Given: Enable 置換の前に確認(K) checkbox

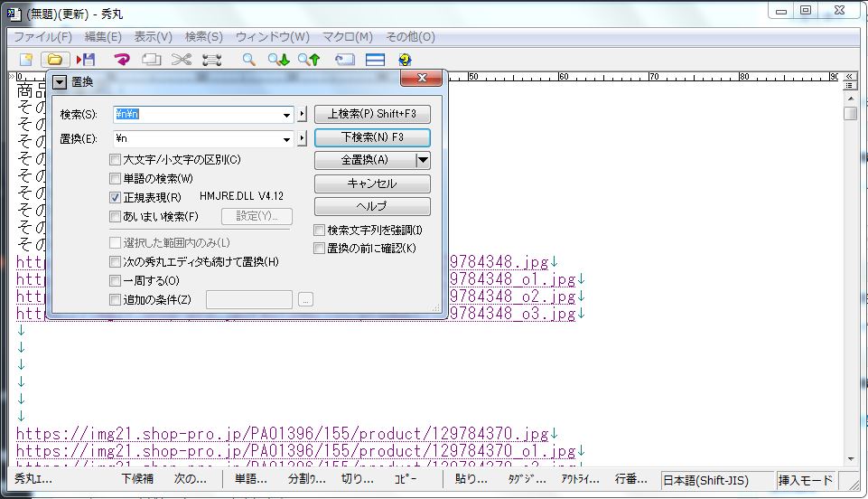Looking at the screenshot, I should coord(320,249).
